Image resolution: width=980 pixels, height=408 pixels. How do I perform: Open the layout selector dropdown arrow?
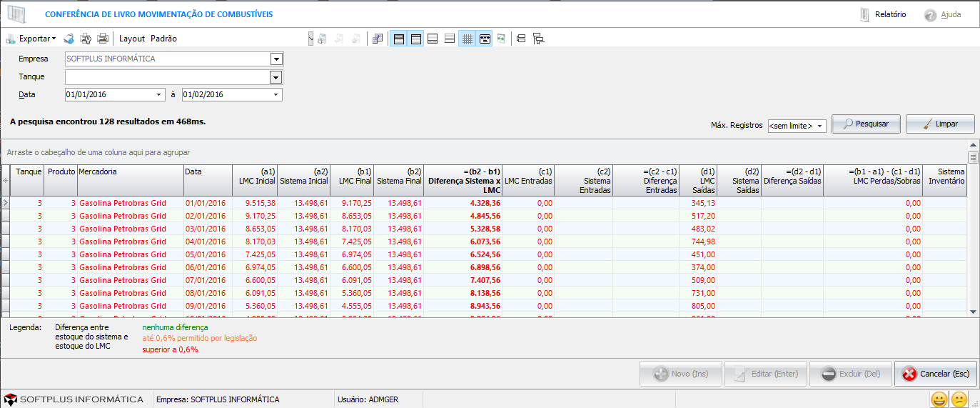pyautogui.click(x=310, y=39)
